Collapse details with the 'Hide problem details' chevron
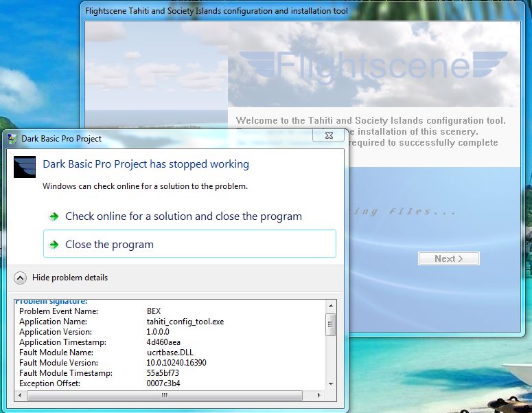This screenshot has width=532, height=413. (21, 278)
